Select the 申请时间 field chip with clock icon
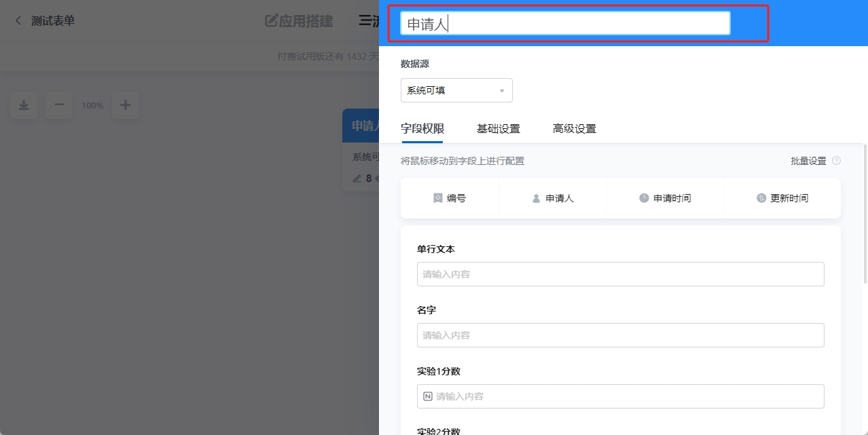 coord(666,197)
